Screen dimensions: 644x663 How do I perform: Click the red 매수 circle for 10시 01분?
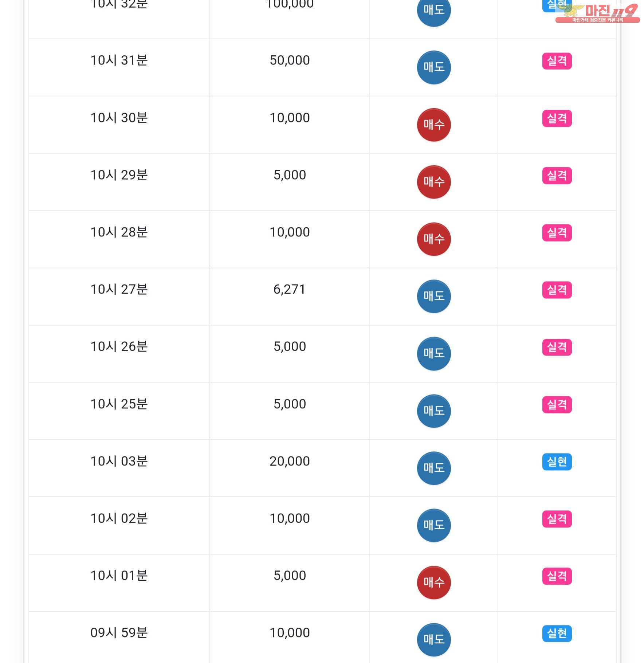tap(433, 582)
